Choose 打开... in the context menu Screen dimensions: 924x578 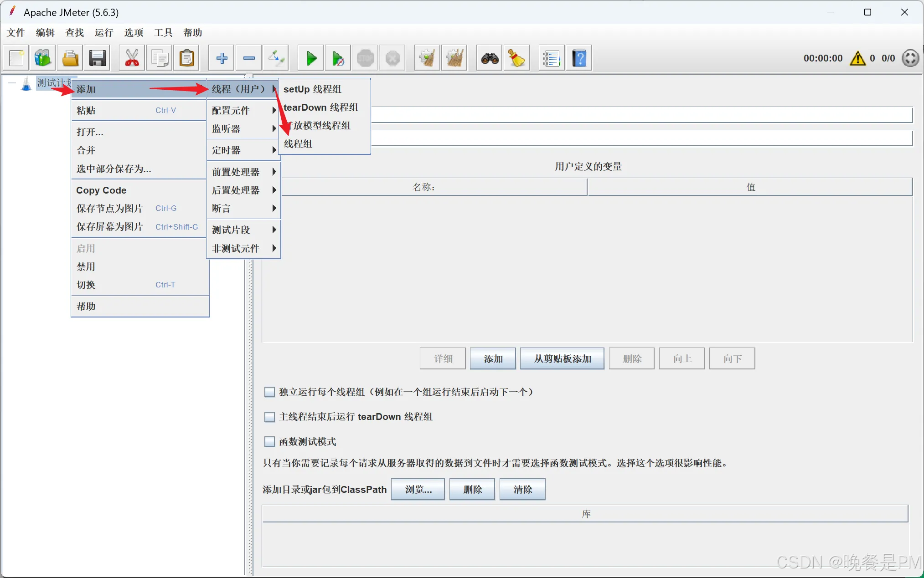(139, 132)
